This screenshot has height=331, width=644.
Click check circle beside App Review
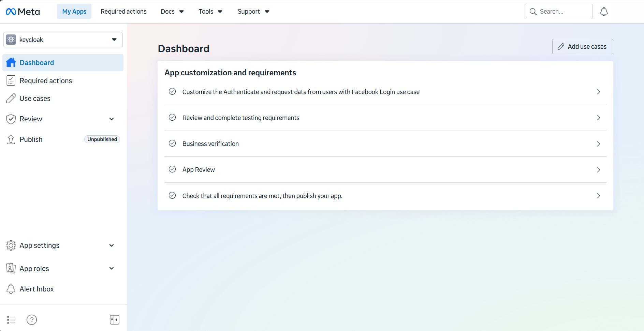tap(172, 169)
